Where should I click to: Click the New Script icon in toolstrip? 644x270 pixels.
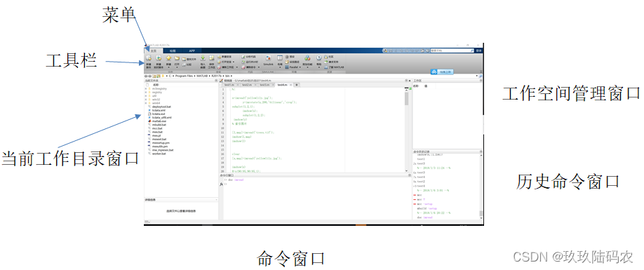148,58
